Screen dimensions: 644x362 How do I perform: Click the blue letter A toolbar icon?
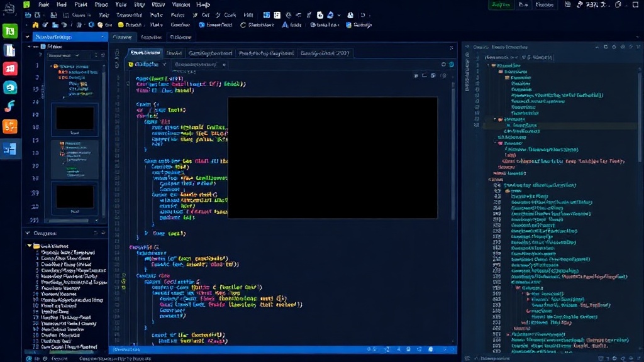coord(285,25)
